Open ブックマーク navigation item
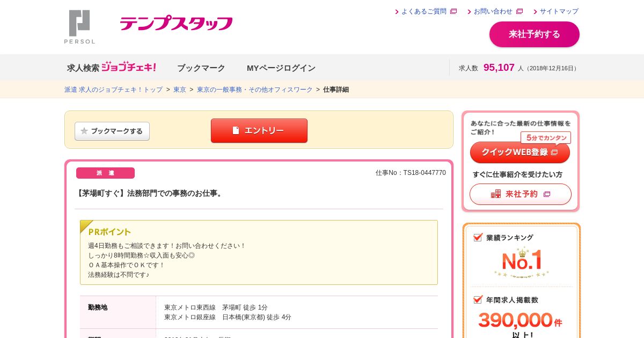Screen dimensions: 644x338 point(201,68)
